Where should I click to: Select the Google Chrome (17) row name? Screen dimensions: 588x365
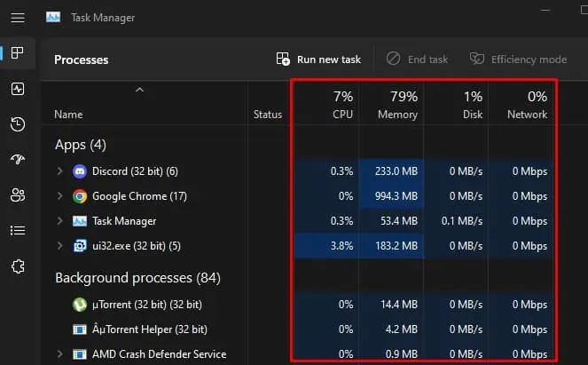click(139, 196)
